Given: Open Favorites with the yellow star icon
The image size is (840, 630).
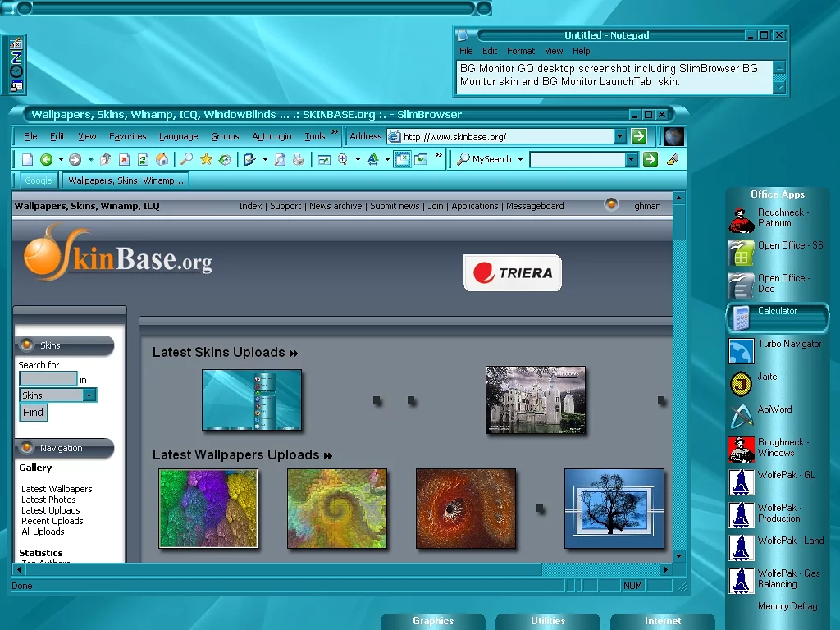Looking at the screenshot, I should pyautogui.click(x=206, y=159).
